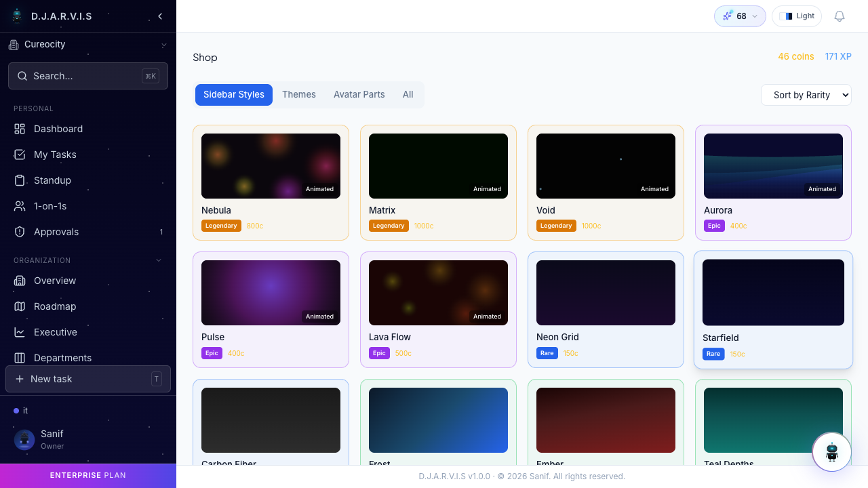
Task: Select the Ember style preview
Action: (x=606, y=420)
